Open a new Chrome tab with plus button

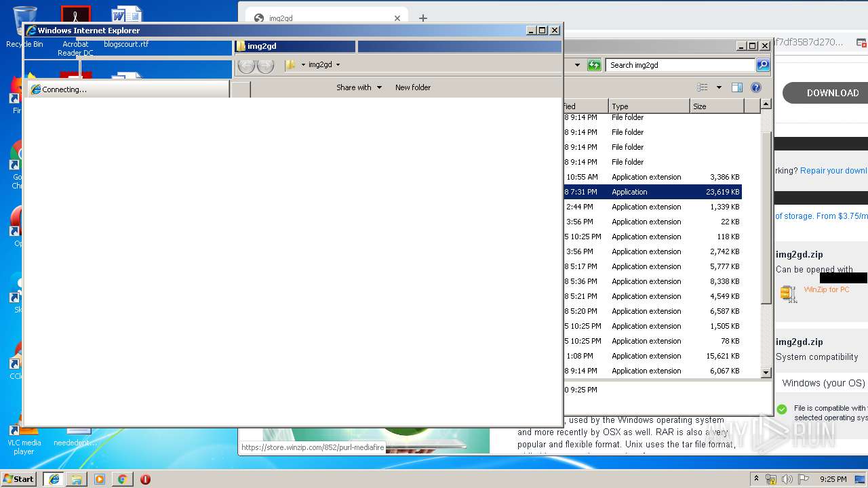pos(423,18)
